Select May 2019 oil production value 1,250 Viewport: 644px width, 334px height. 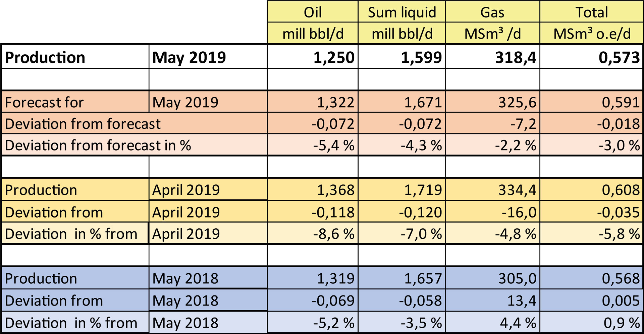[334, 57]
